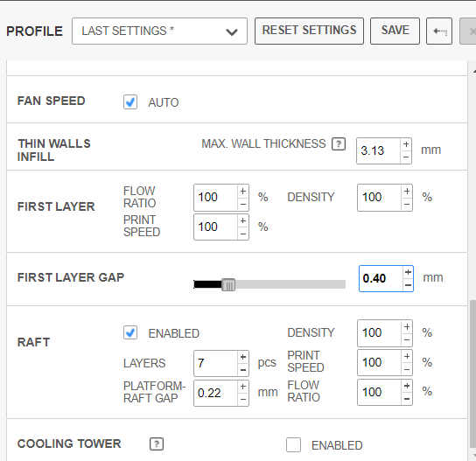The image size is (476, 461).
Task: Increase Raft Flow Ratio value
Action: 407,386
